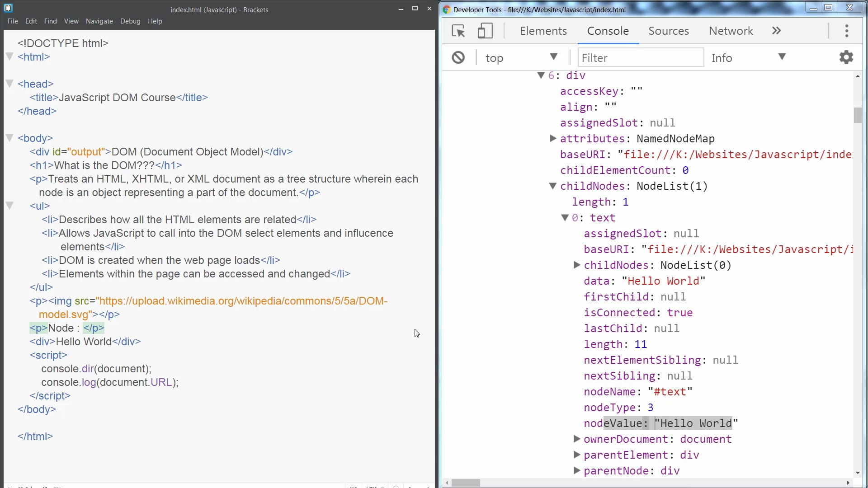Image resolution: width=868 pixels, height=488 pixels.
Task: Open the DevTools three-dot menu
Action: pyautogui.click(x=847, y=31)
